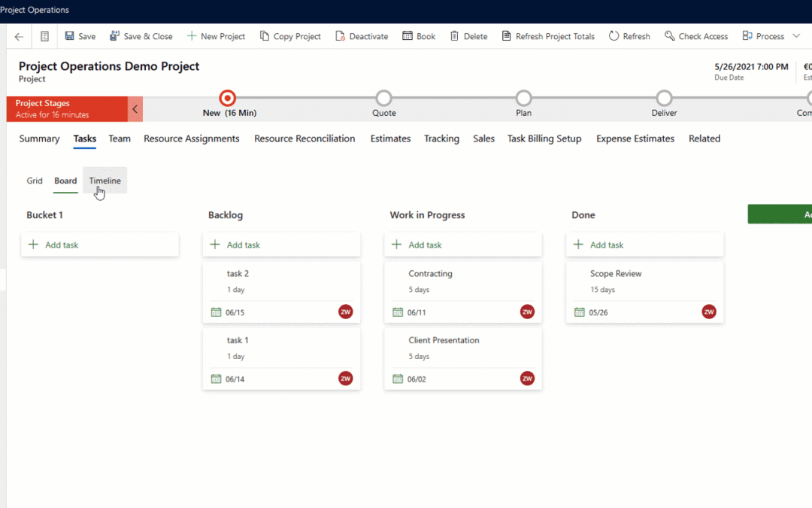Switch to the Resource Assignments tab
The image size is (812, 508).
192,138
